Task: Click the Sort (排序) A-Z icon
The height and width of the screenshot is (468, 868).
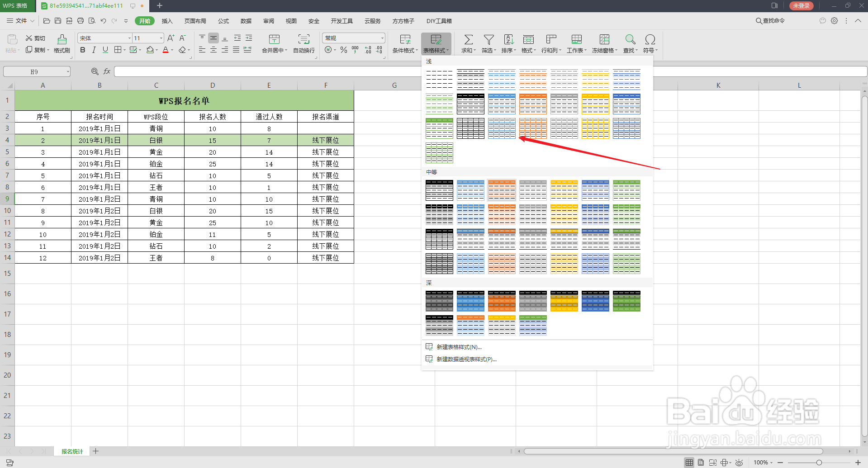Action: (x=508, y=40)
